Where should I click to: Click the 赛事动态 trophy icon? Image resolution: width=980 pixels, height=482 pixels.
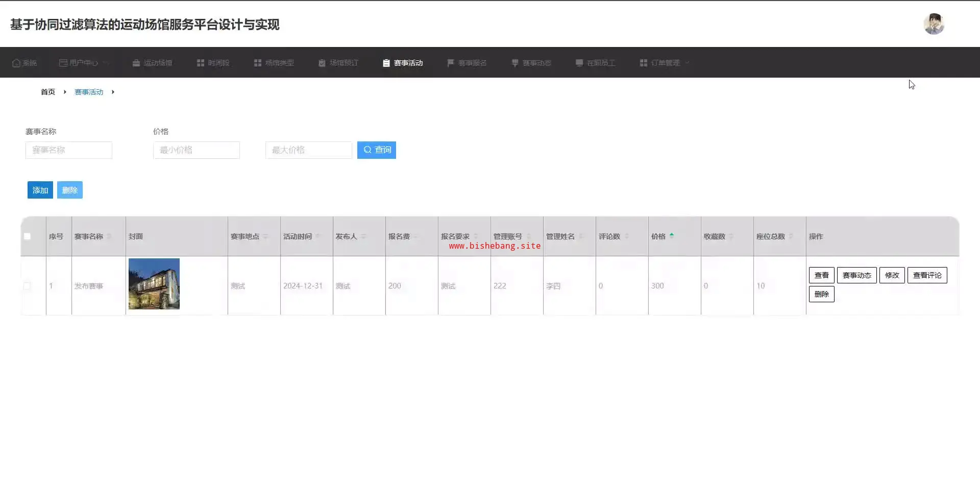pyautogui.click(x=515, y=63)
